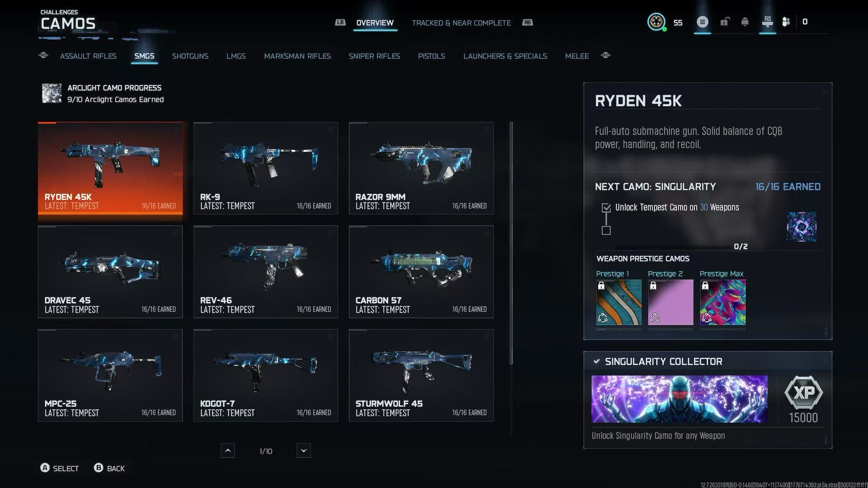Select the Carbon 57 weapon card
The height and width of the screenshot is (488, 868).
pos(421,272)
